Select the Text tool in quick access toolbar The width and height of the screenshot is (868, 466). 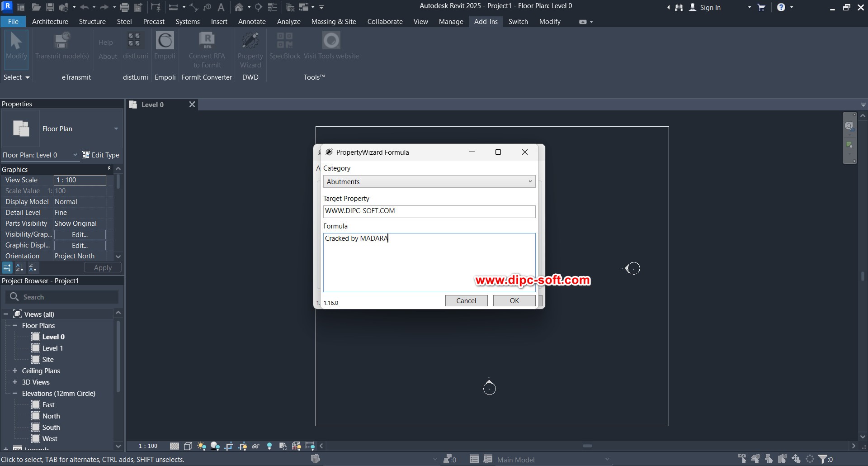[x=221, y=7]
